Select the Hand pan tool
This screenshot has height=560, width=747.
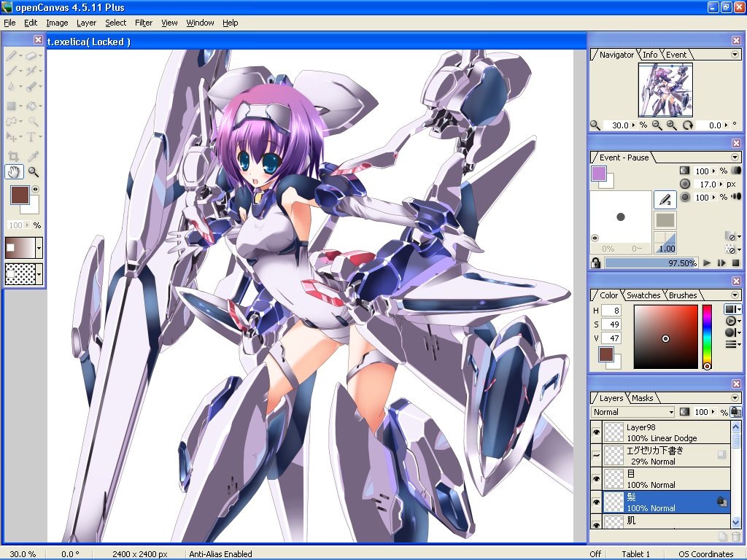(14, 171)
